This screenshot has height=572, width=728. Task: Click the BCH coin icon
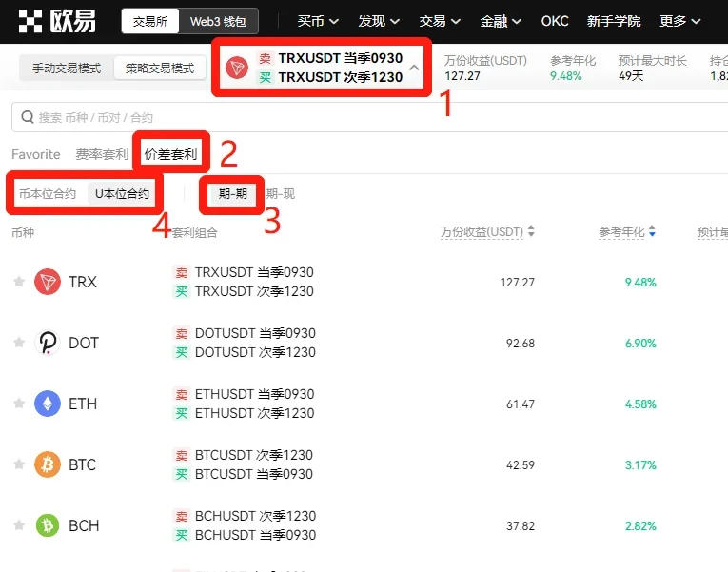(x=48, y=525)
